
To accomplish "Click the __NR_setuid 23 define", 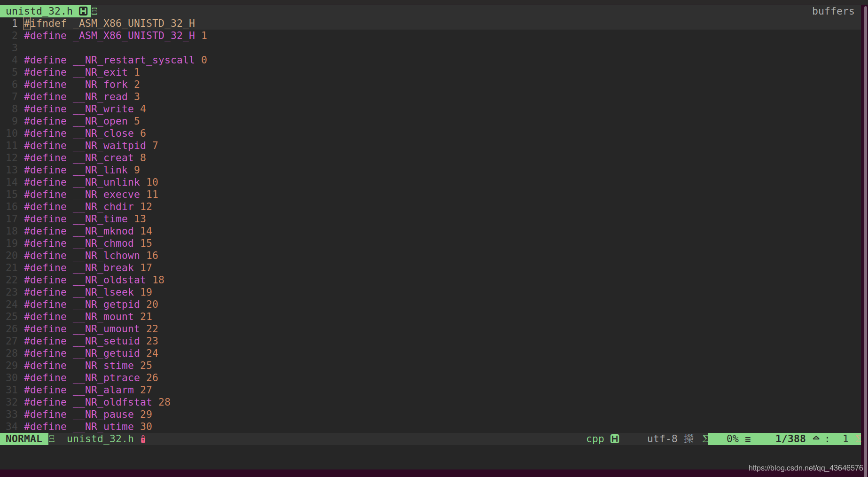I will 91,341.
